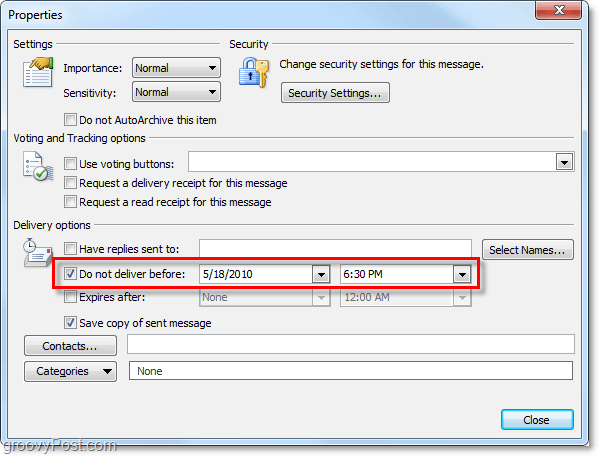Image resolution: width=599 pixels, height=456 pixels.
Task: Click the voting and tracking checklist icon
Action: (38, 167)
